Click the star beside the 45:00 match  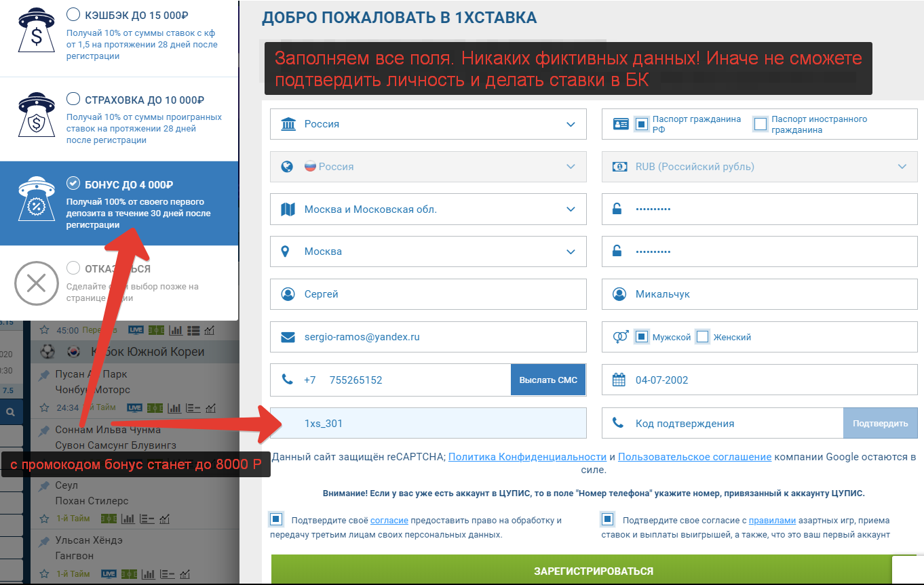(45, 330)
